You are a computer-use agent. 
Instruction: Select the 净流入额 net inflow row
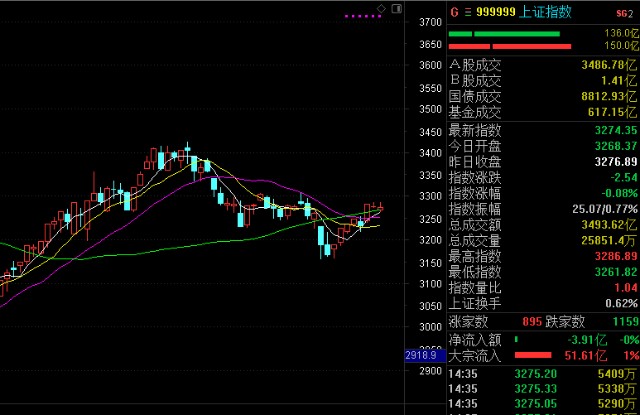[540, 339]
